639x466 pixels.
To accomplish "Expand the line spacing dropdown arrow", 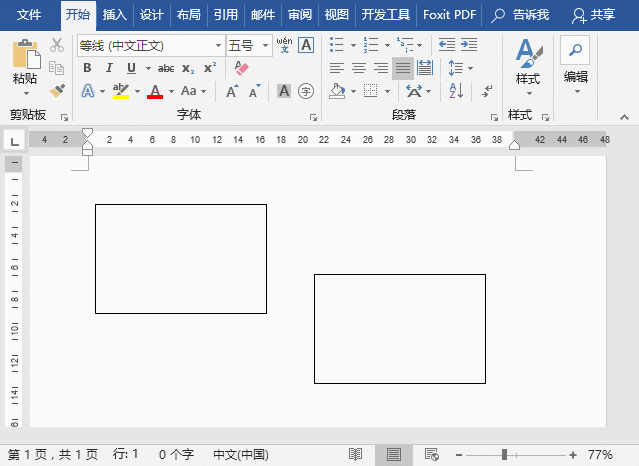I will (x=470, y=68).
